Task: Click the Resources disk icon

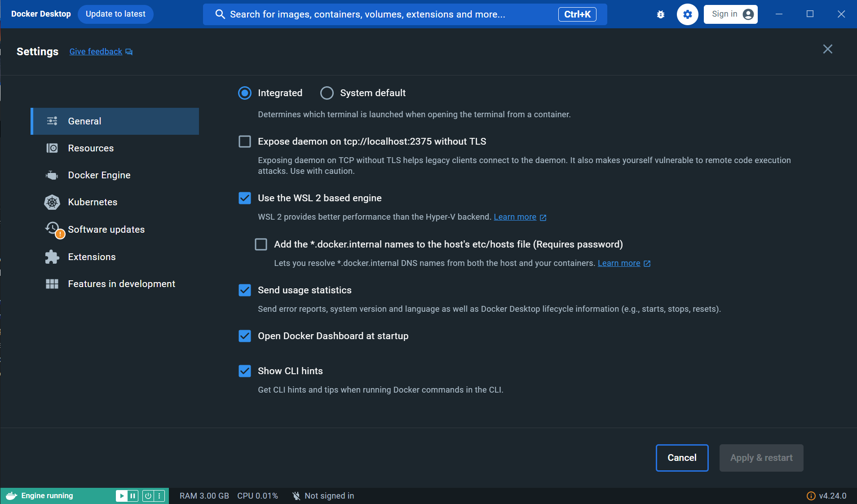Action: coord(52,148)
